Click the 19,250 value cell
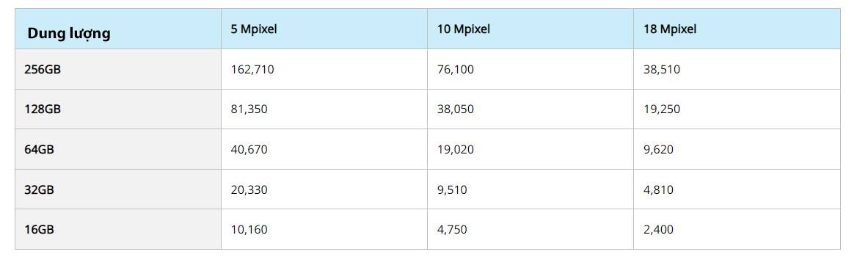The image size is (868, 271). [737, 109]
